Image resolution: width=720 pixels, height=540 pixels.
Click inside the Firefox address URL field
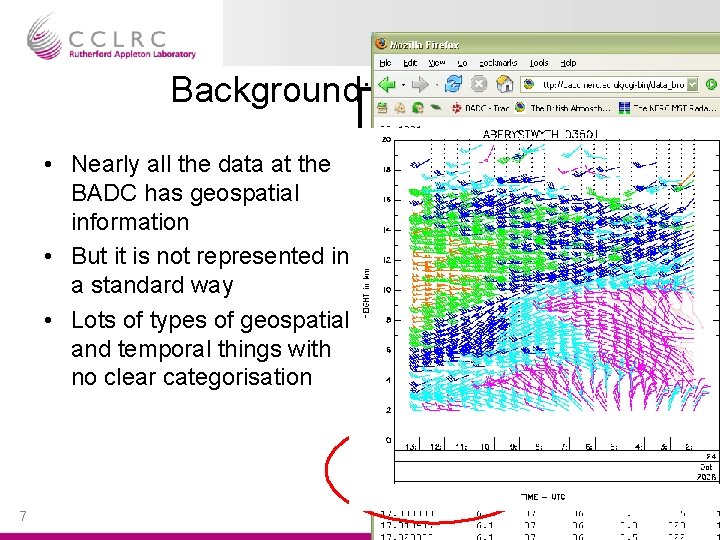tap(611, 84)
